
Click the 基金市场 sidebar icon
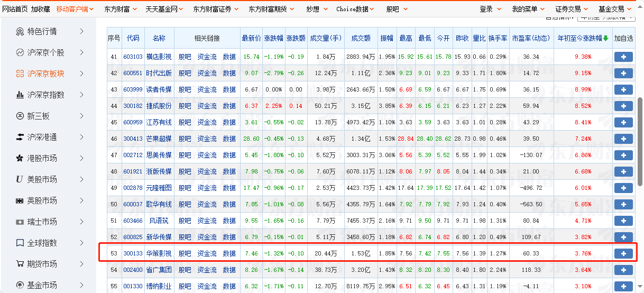[x=20, y=285]
